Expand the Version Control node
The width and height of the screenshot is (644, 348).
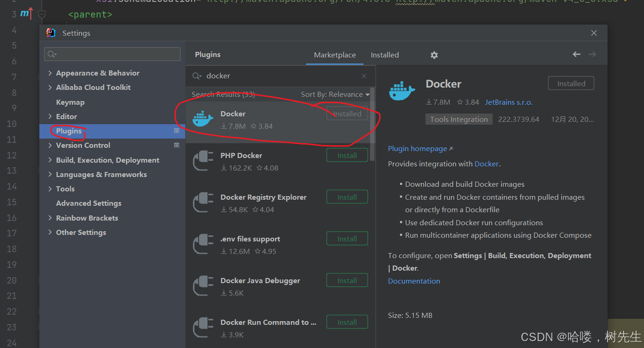tap(50, 146)
